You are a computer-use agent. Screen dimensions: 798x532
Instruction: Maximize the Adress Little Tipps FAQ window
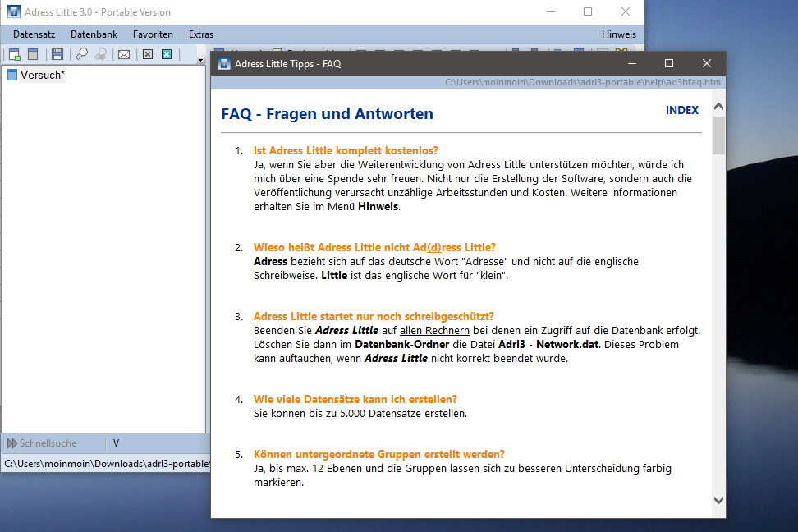pos(669,64)
